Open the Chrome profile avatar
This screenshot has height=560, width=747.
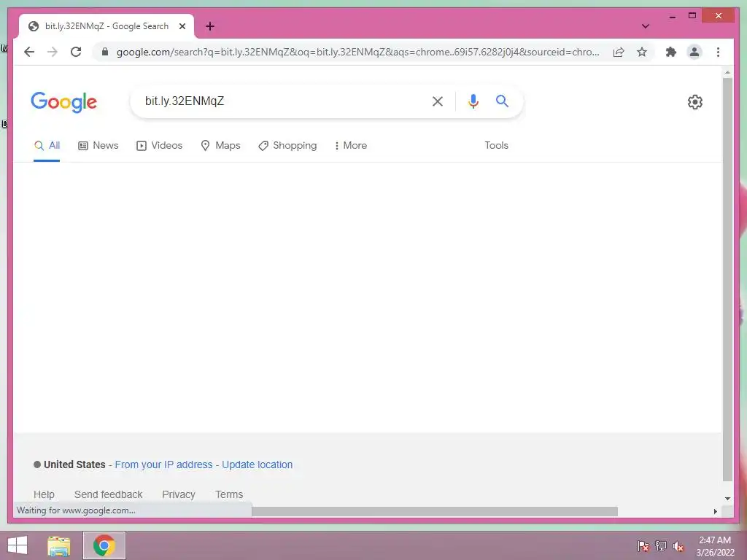pyautogui.click(x=694, y=52)
